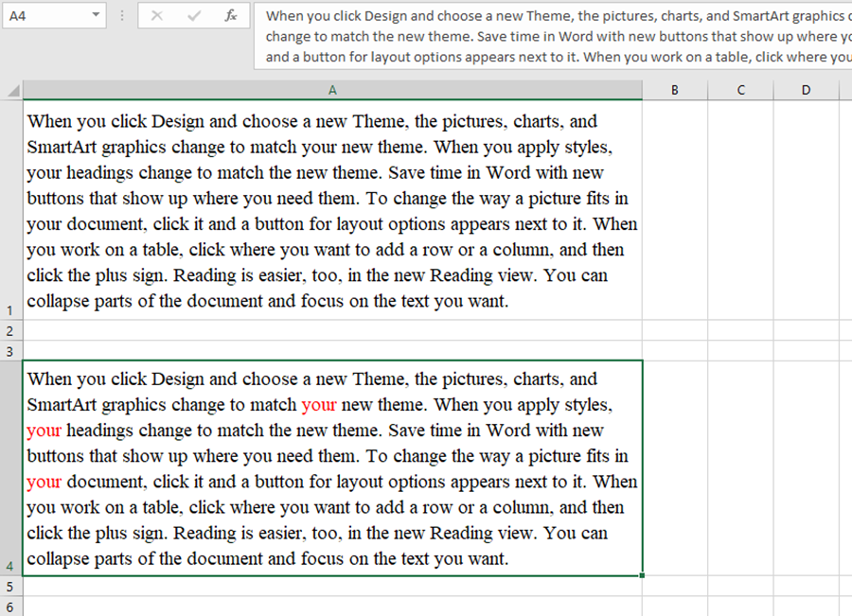
Task: Click the formula bar text area
Action: tap(553, 36)
